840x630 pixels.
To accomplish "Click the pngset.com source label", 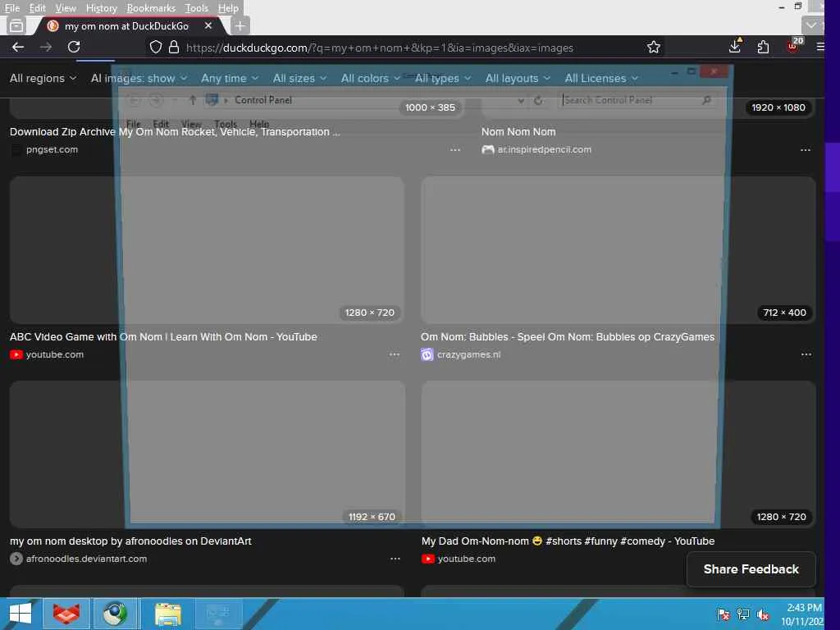I will pyautogui.click(x=52, y=149).
